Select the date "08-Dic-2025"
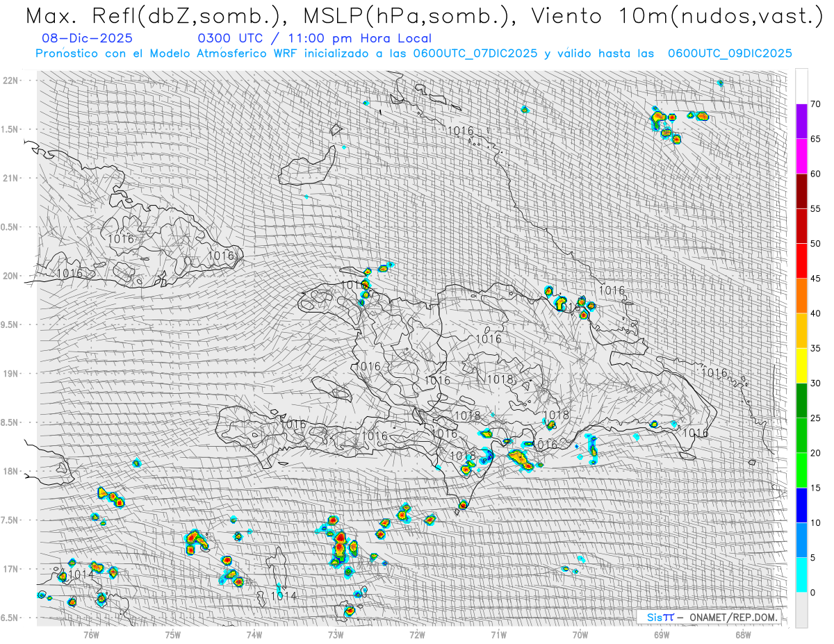 click(87, 38)
